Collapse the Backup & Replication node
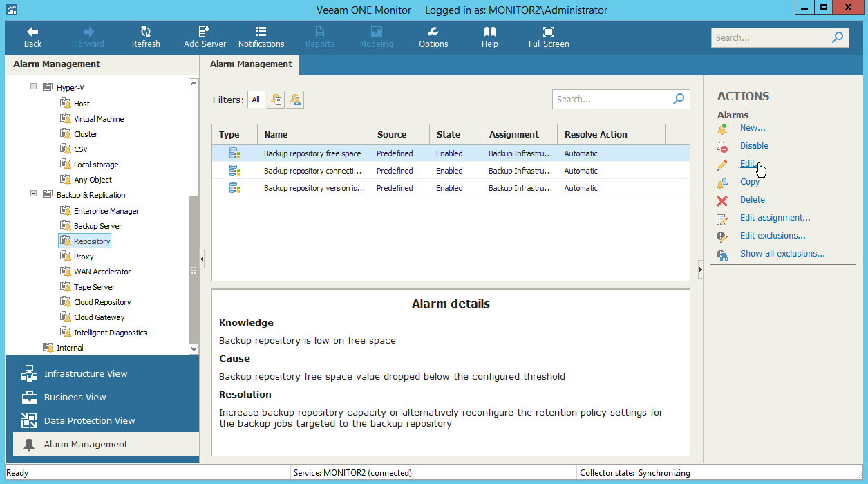868x484 pixels. [x=33, y=194]
